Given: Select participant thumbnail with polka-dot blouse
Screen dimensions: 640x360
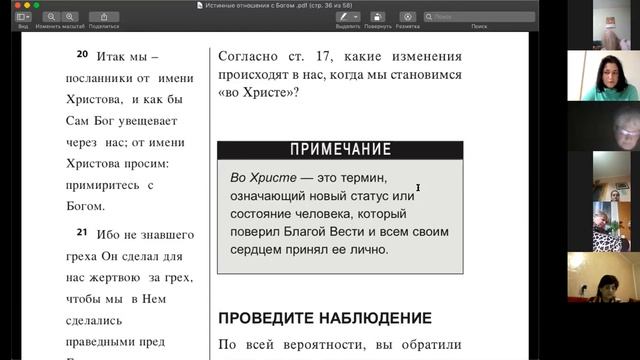Looking at the screenshot, I should pyautogui.click(x=611, y=227).
